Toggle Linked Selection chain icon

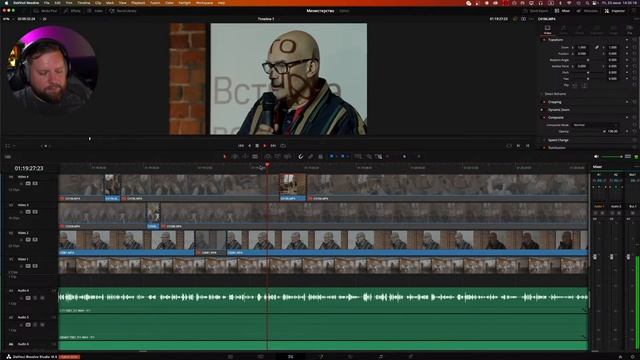click(311, 156)
